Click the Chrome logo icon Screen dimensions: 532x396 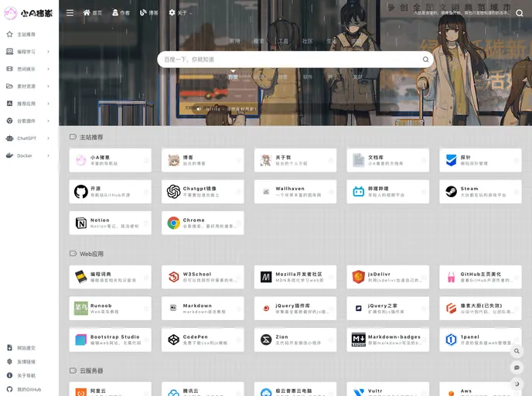tap(173, 223)
